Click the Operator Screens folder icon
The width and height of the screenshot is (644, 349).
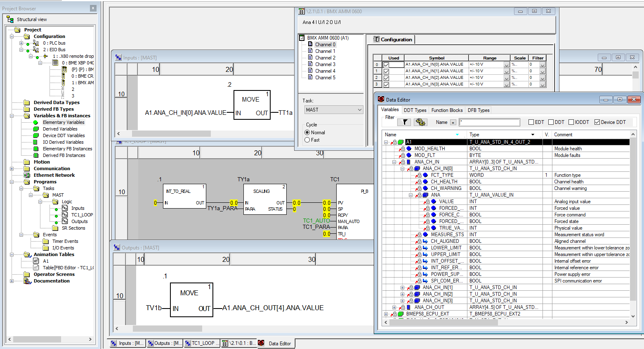pyautogui.click(x=27, y=274)
